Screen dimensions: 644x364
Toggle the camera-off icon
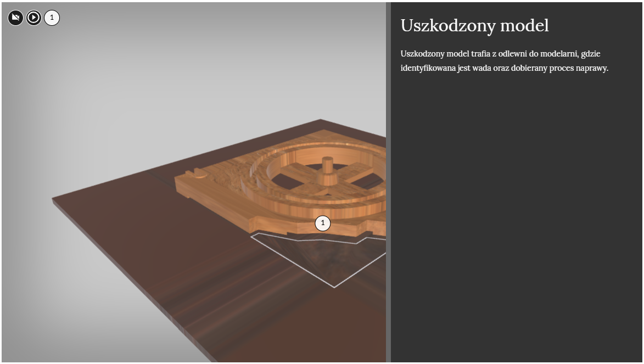coord(15,18)
